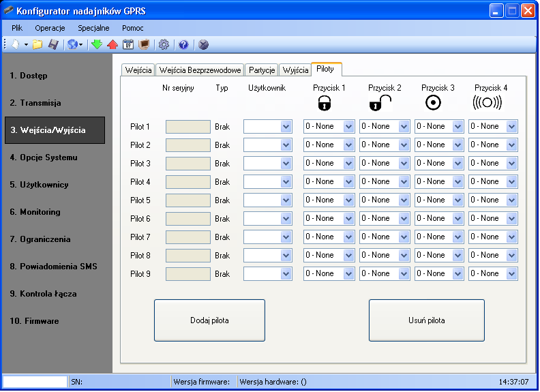
Task: Go to section 4. Opcje Systemu
Action: 44,157
